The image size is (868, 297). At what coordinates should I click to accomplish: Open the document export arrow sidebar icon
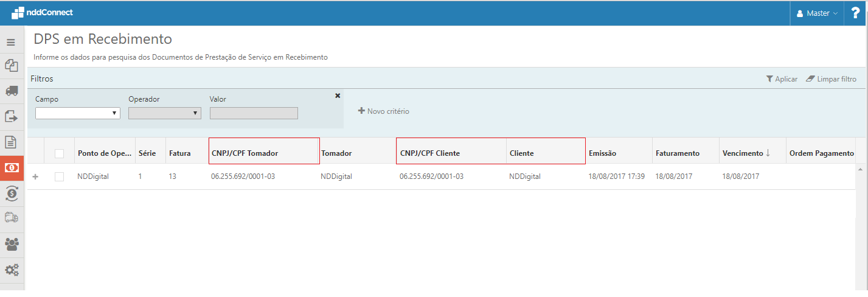click(11, 116)
